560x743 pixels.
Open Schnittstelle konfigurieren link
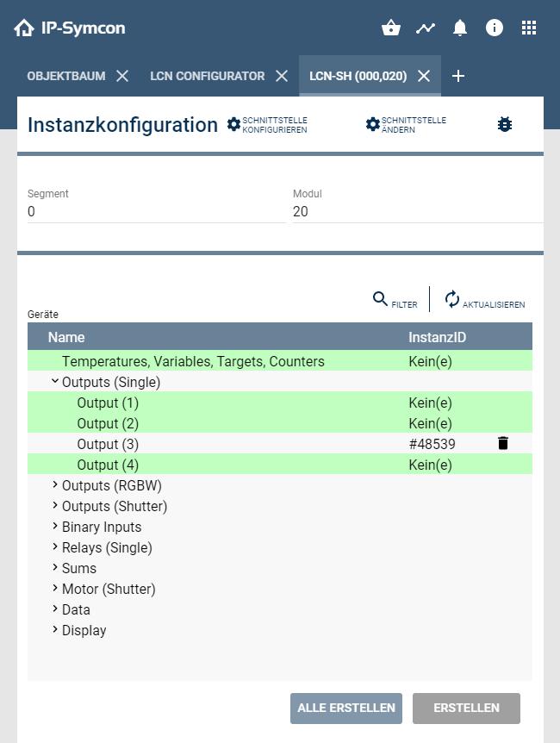coord(267,123)
